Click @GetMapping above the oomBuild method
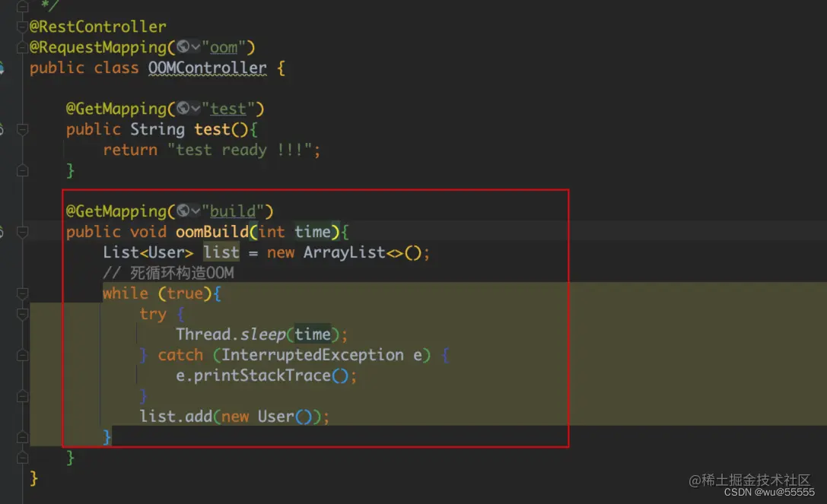Image resolution: width=827 pixels, height=504 pixels. coord(116,211)
